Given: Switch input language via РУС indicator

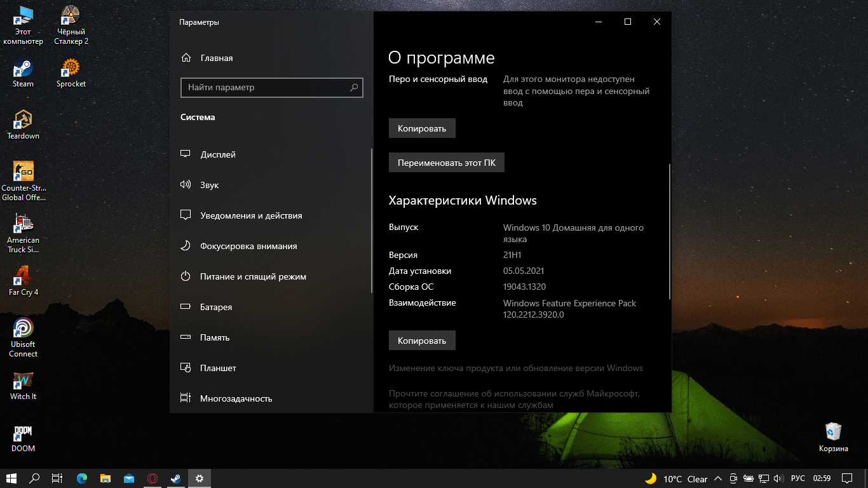Looking at the screenshot, I should coord(797,478).
